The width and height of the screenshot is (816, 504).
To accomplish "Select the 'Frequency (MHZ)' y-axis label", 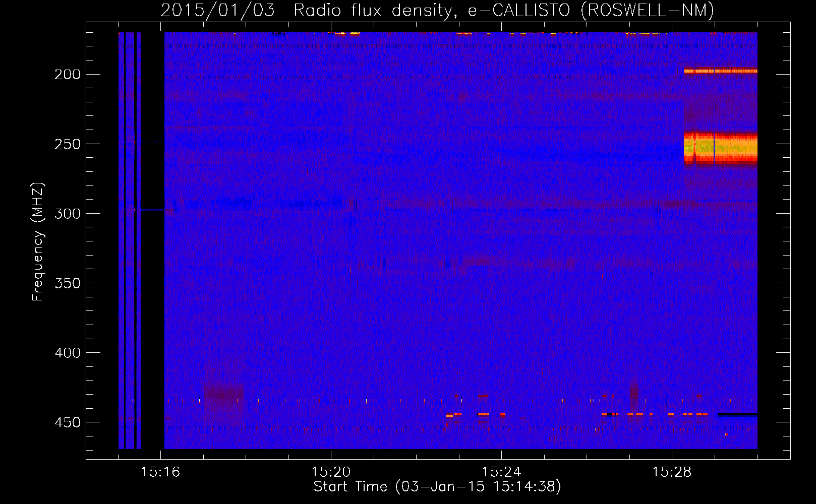I will (38, 242).
